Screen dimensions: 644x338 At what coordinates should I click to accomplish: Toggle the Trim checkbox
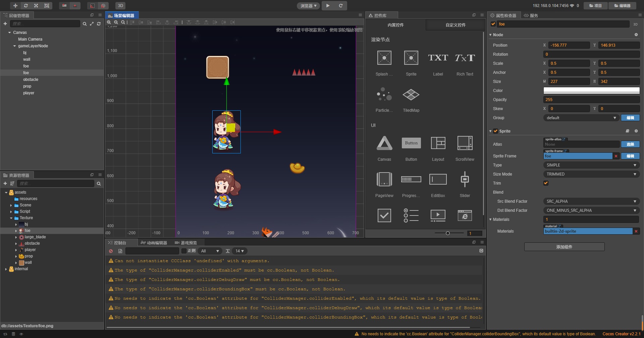click(546, 183)
